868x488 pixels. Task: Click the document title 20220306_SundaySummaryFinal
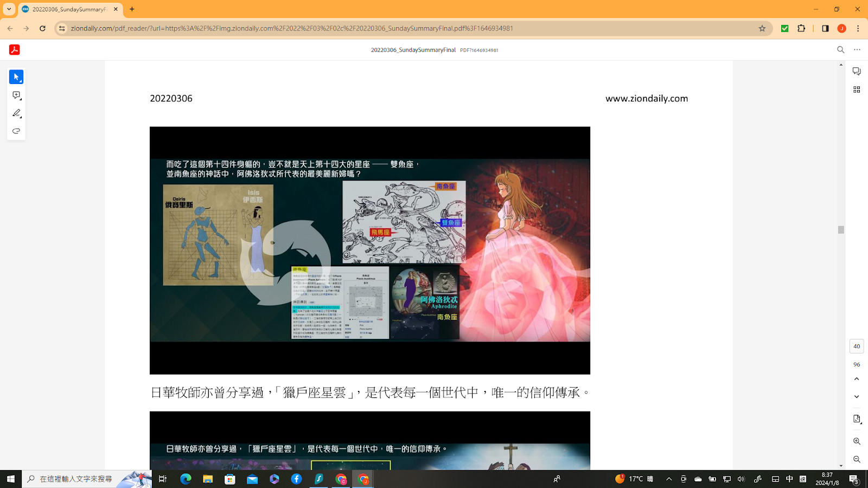(x=413, y=50)
